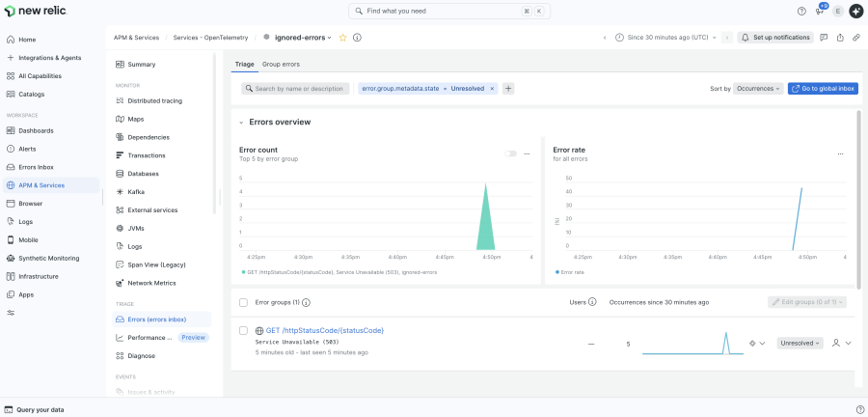Viewport: 868px width, 417px height.
Task: Favorite ignored-errors with the star icon
Action: point(342,38)
